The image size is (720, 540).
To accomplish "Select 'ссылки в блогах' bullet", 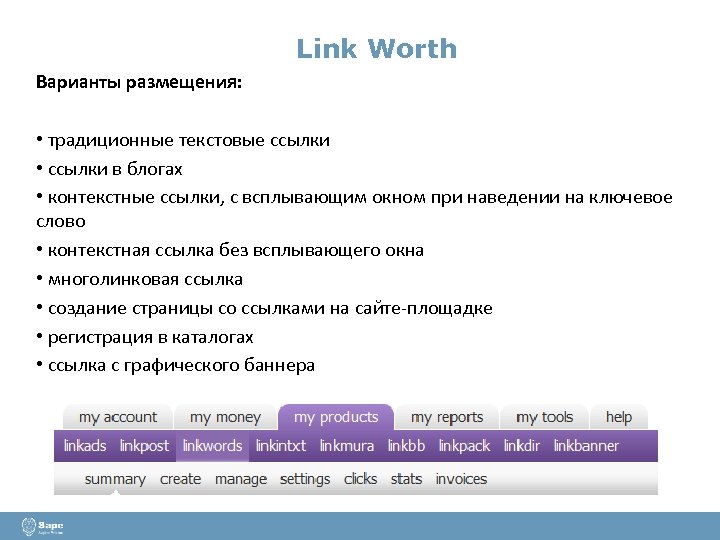I will point(109,169).
